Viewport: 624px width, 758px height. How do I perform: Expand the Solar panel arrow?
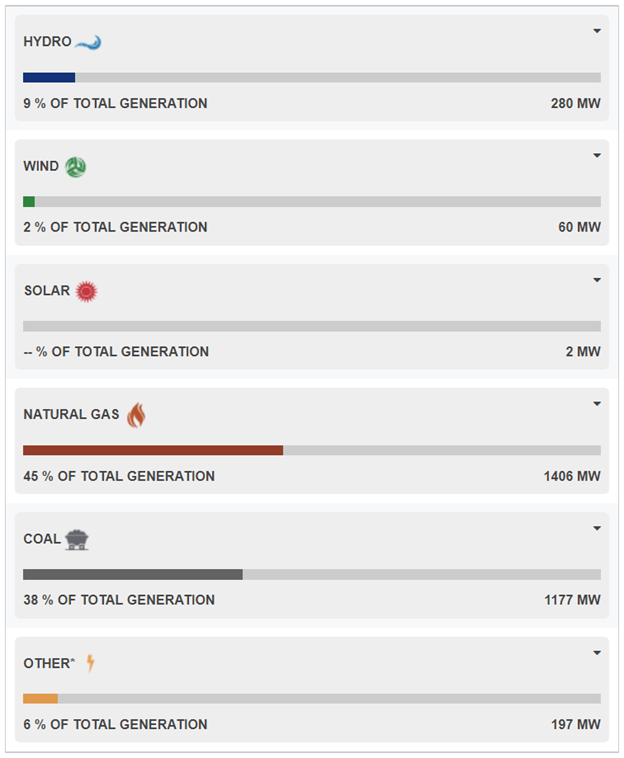click(x=597, y=280)
